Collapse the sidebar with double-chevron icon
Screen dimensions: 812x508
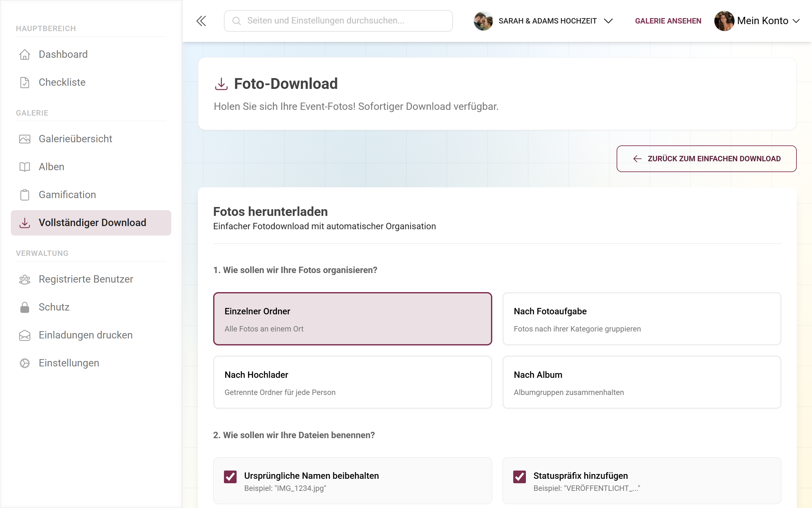coord(201,21)
